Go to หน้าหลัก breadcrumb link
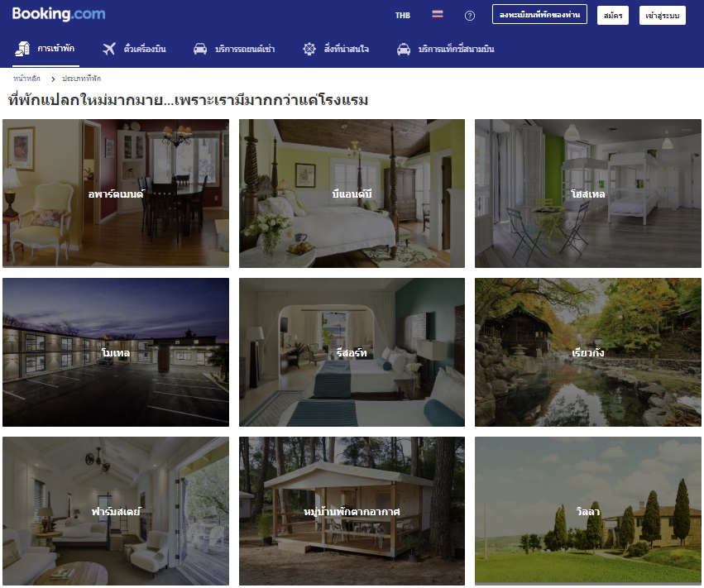 [x=26, y=78]
